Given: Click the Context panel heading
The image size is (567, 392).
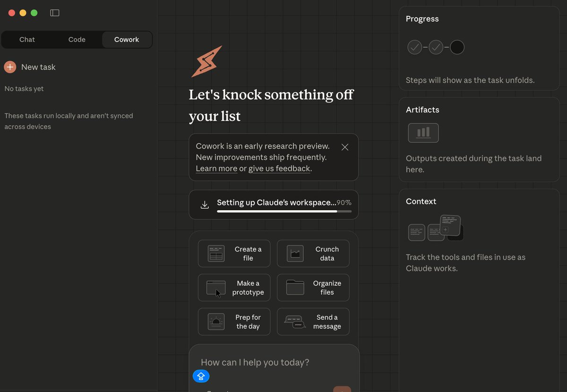Looking at the screenshot, I should coord(421,201).
